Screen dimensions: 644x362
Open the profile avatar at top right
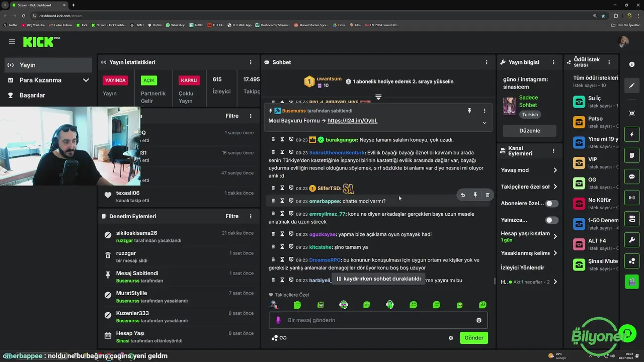(x=623, y=42)
